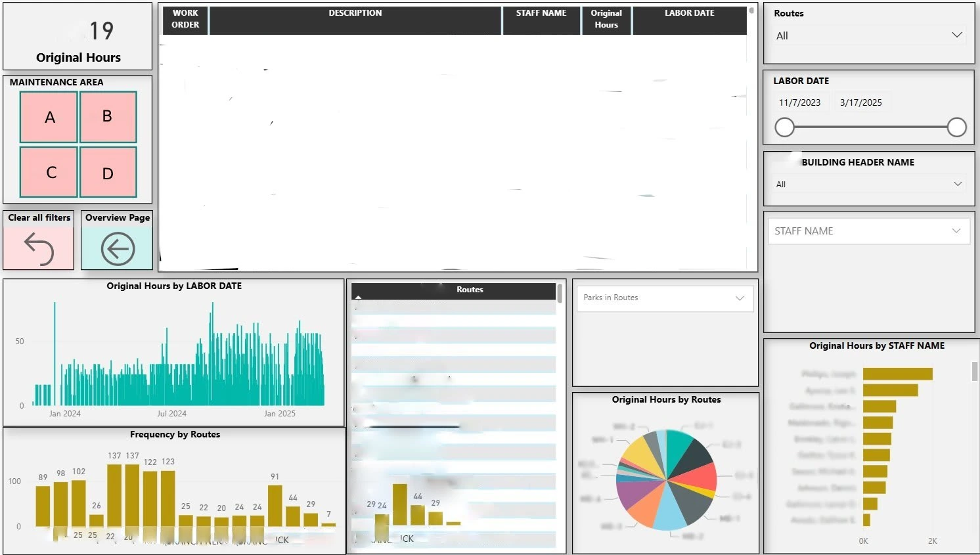The height and width of the screenshot is (555, 980).
Task: Open the STAFF NAME dropdown
Action: tap(868, 231)
